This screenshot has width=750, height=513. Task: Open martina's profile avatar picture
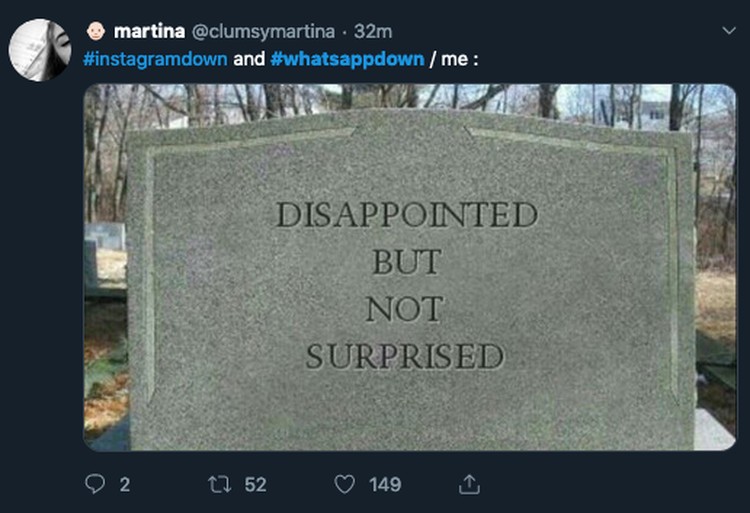[x=40, y=50]
